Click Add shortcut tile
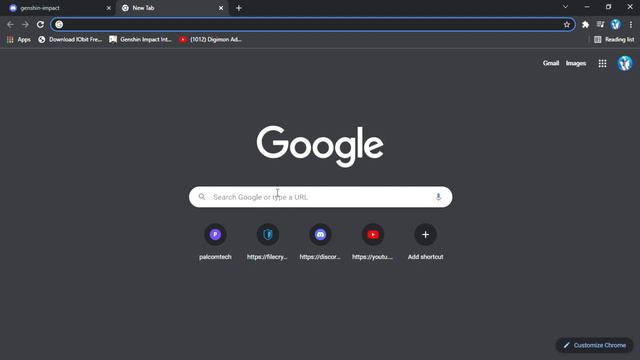The height and width of the screenshot is (360, 640). (425, 242)
